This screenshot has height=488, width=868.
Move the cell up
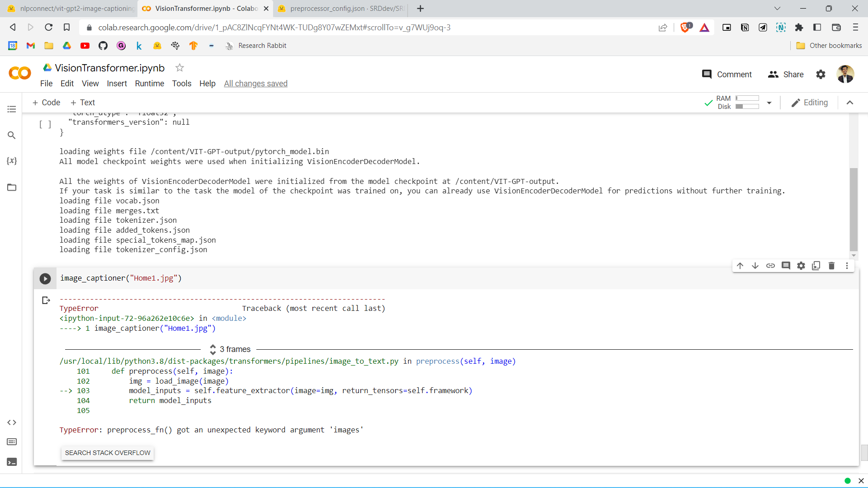740,266
